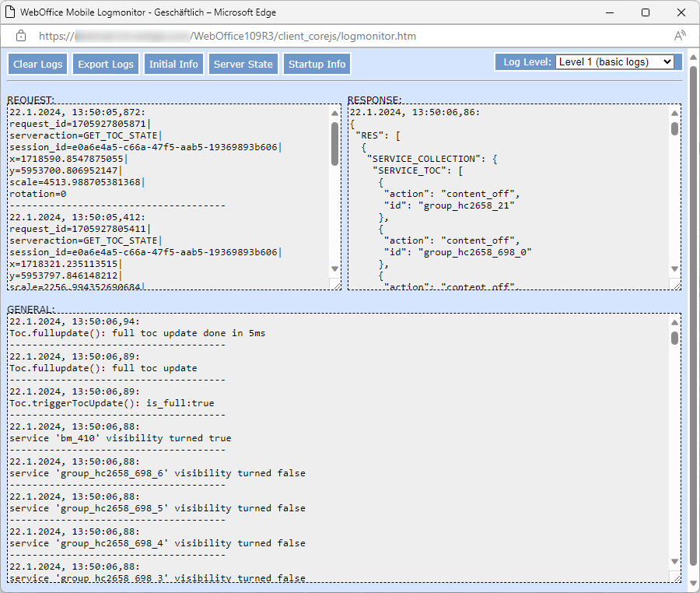This screenshot has height=593, width=700.
Task: Click the RESPONSE box scroll-down arrow
Action: pos(674,269)
